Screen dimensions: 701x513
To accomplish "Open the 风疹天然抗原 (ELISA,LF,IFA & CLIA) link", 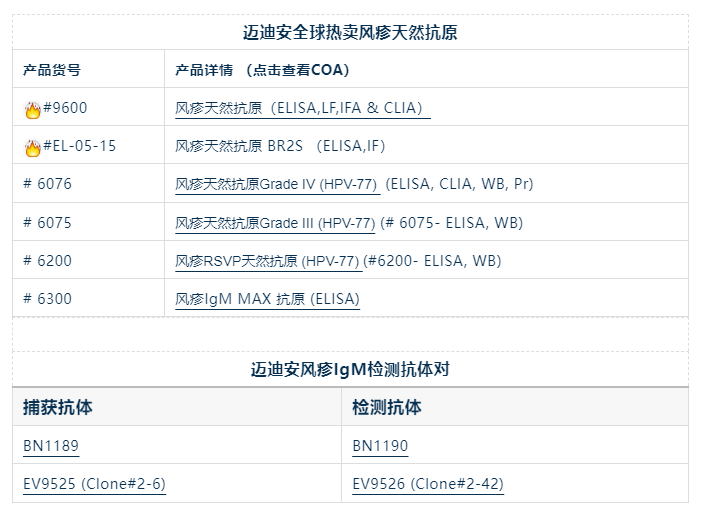I will tap(300, 108).
